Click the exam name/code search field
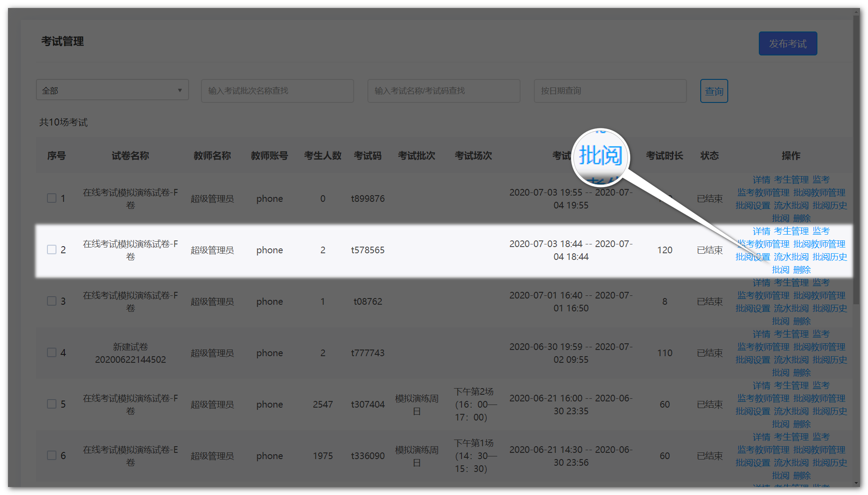 443,91
